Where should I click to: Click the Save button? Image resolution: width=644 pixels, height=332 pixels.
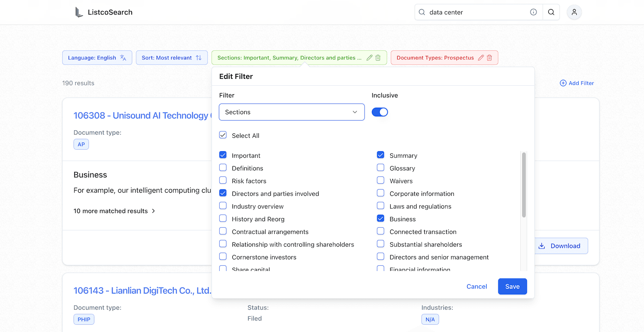click(x=512, y=287)
